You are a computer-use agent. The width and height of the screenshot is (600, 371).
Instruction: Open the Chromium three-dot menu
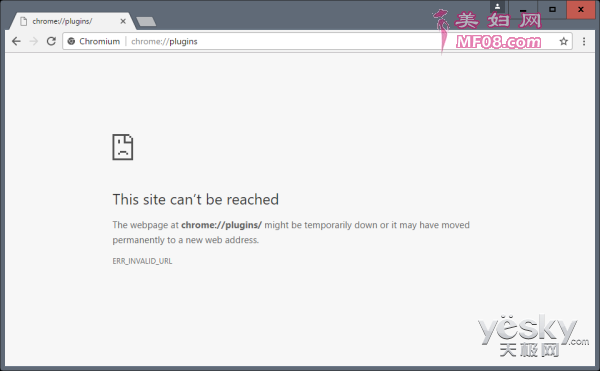point(584,41)
